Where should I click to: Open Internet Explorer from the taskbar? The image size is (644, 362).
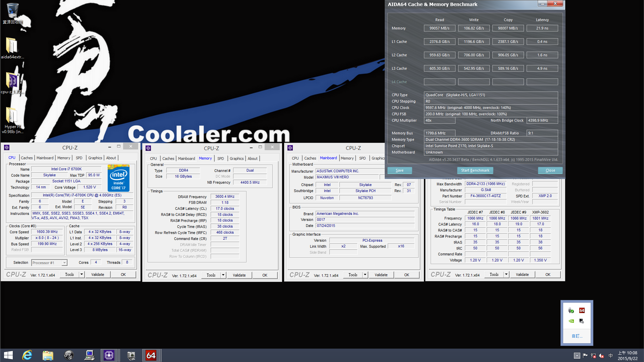27,355
